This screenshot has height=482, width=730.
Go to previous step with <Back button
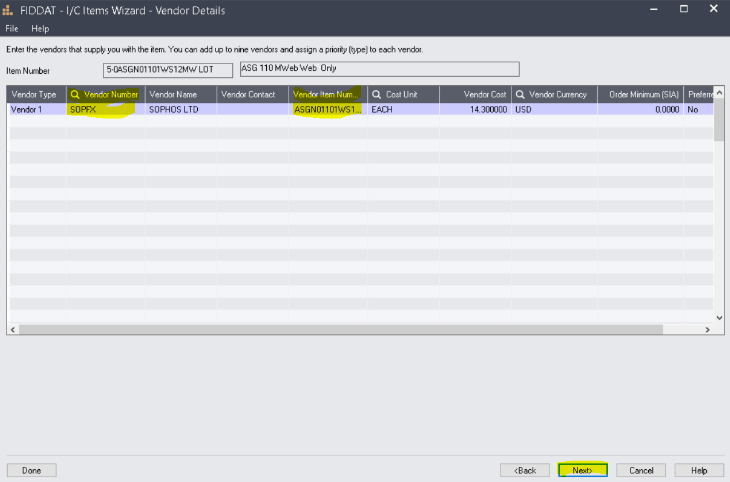[525, 469]
